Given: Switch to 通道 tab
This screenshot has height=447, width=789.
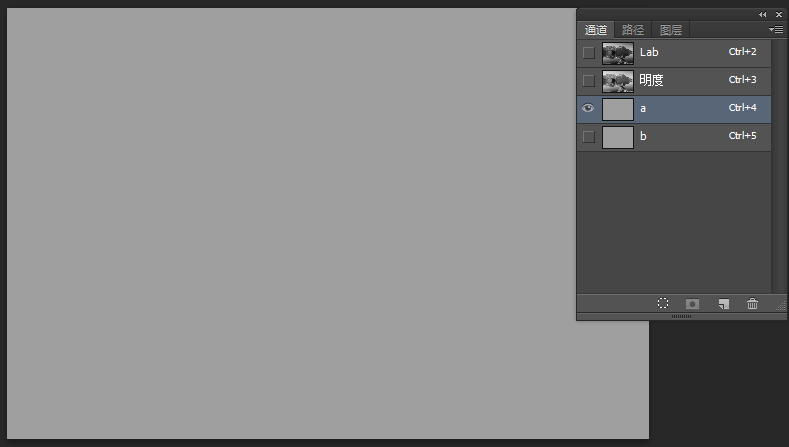Looking at the screenshot, I should point(596,30).
